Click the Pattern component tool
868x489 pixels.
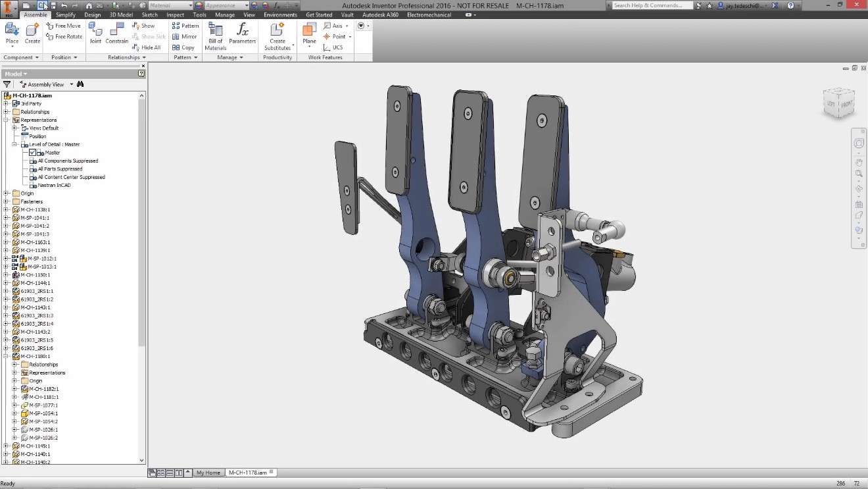[185, 26]
